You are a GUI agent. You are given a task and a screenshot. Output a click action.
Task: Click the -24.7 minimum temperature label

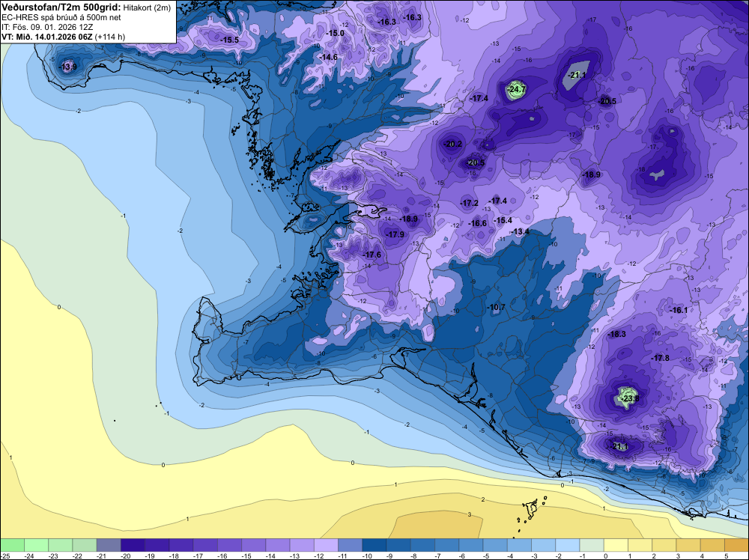[516, 90]
